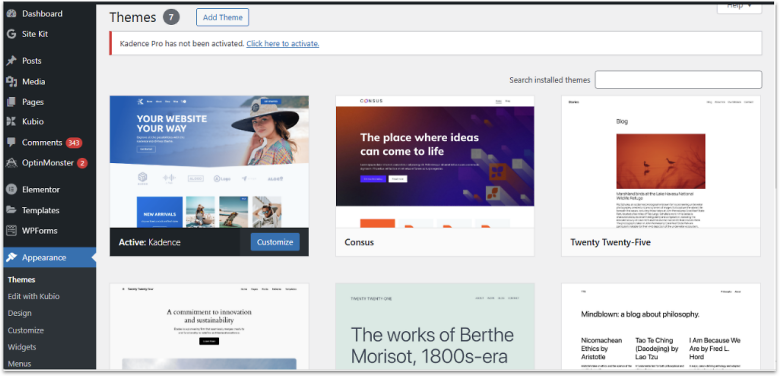780x376 pixels.
Task: Focus the Search installed themes field
Action: 678,80
